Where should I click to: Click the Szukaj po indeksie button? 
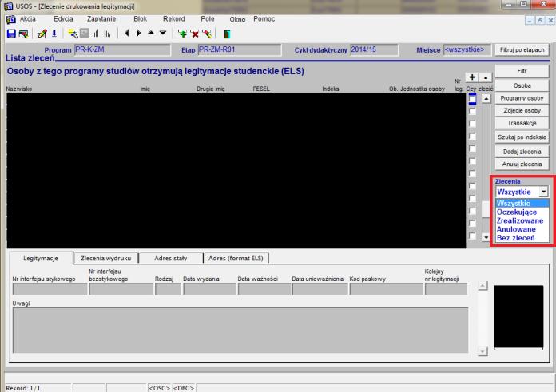[x=522, y=137]
